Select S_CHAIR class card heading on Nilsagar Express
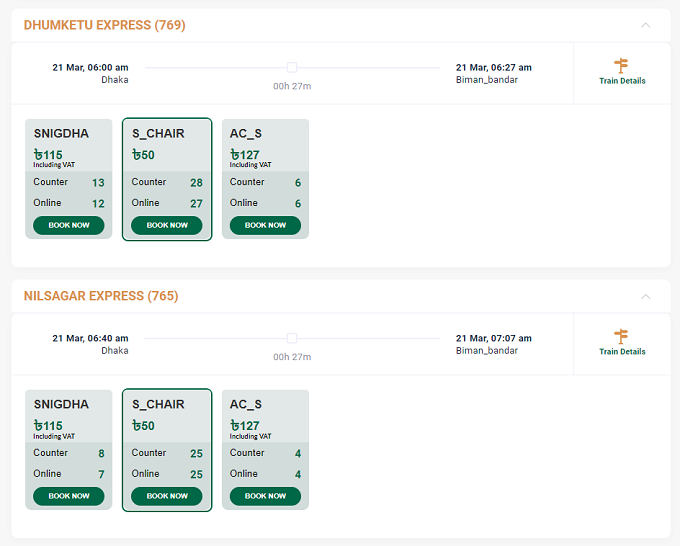The height and width of the screenshot is (546, 680). (x=158, y=404)
